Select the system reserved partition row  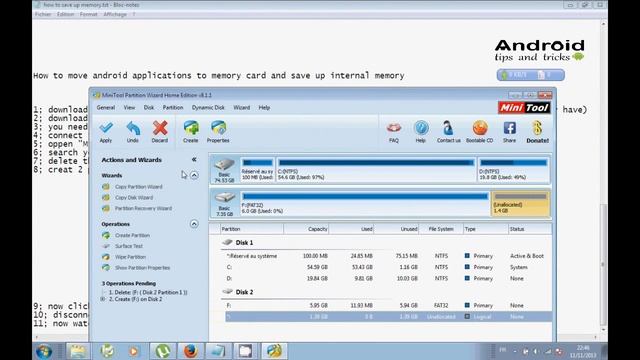[x=388, y=256]
